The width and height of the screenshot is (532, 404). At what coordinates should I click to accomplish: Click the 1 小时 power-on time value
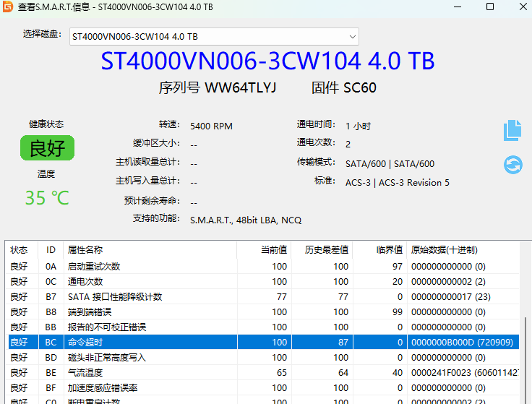coord(358,126)
